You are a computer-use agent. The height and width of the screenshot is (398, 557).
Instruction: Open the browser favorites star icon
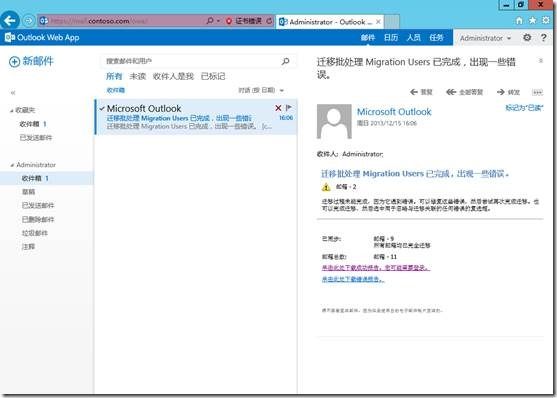click(x=532, y=21)
